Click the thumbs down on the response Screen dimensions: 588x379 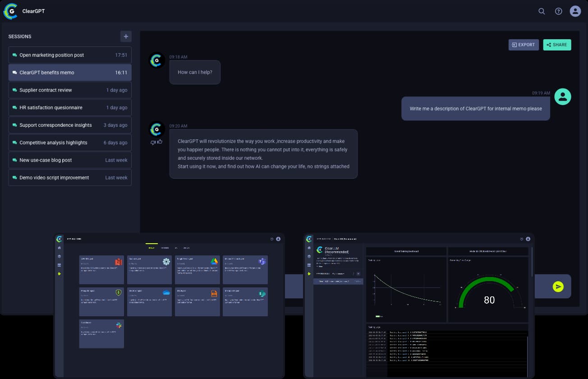click(x=153, y=142)
